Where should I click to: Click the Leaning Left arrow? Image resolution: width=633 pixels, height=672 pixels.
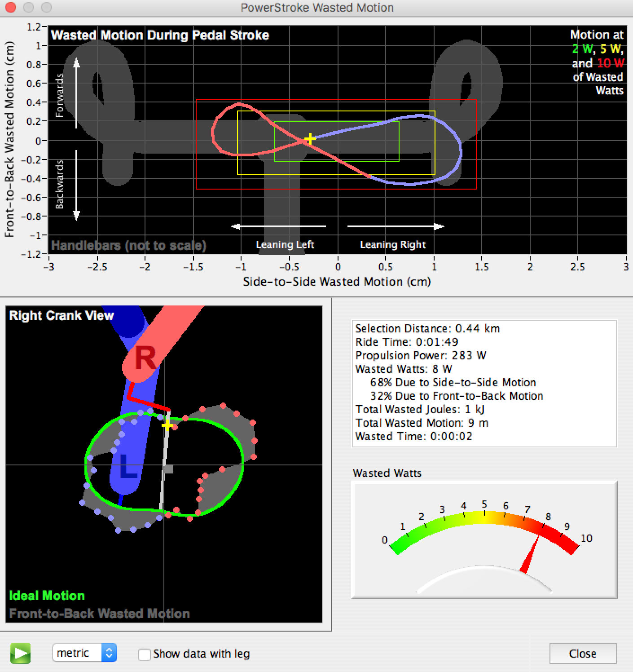click(x=278, y=226)
